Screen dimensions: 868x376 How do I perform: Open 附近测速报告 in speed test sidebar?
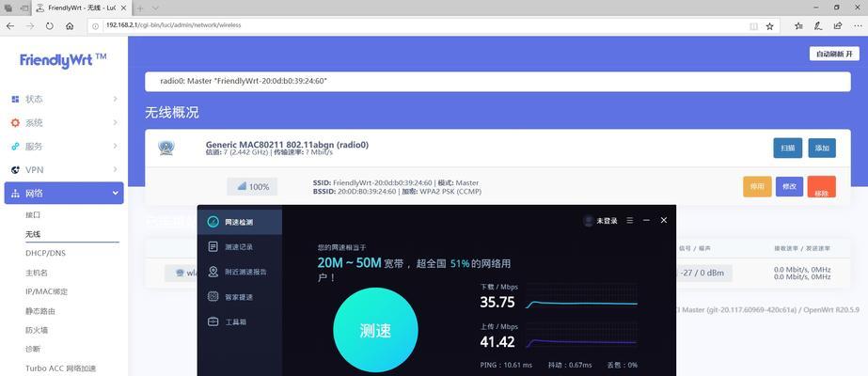pyautogui.click(x=239, y=272)
